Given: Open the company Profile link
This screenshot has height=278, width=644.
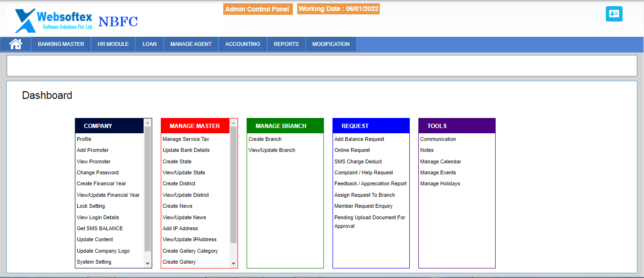Looking at the screenshot, I should tap(84, 139).
